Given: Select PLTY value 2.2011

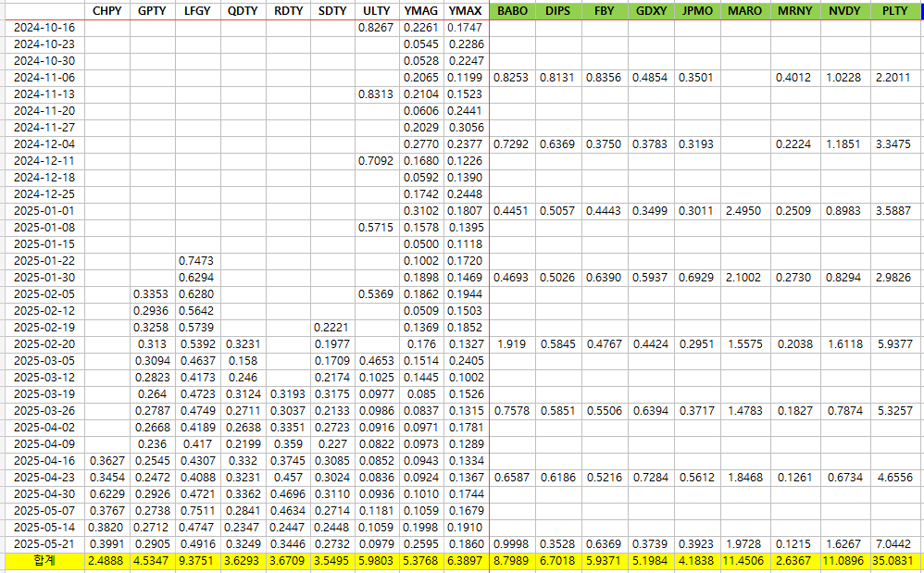Looking at the screenshot, I should click(893, 78).
